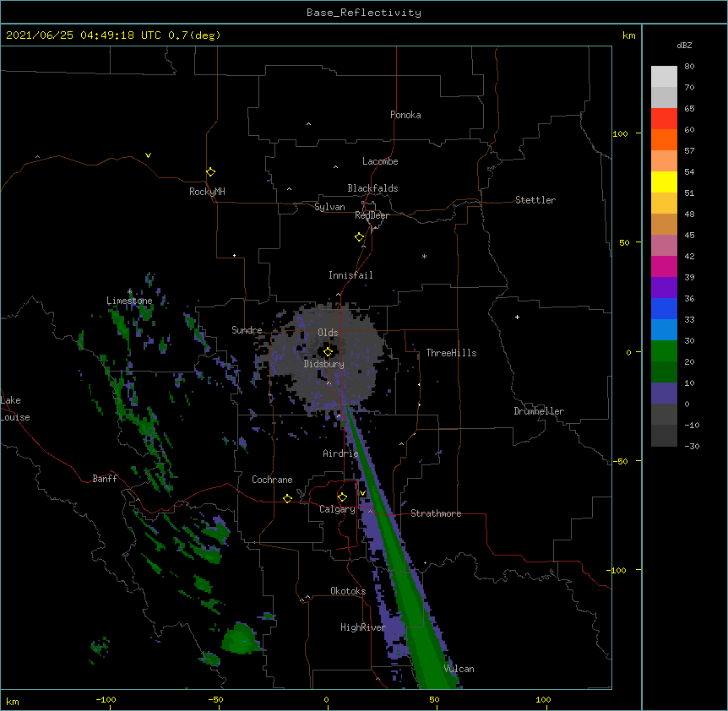Click the Airdrie city label
The height and width of the screenshot is (711, 728).
340,453
